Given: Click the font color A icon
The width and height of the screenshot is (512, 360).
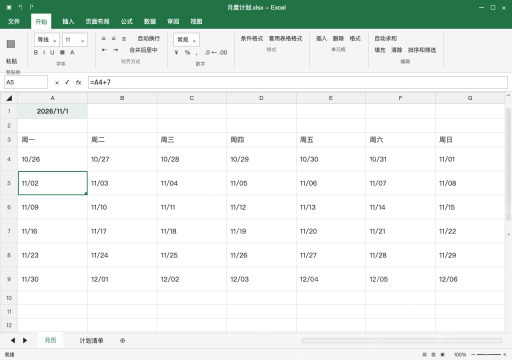Looking at the screenshot, I should [x=72, y=52].
